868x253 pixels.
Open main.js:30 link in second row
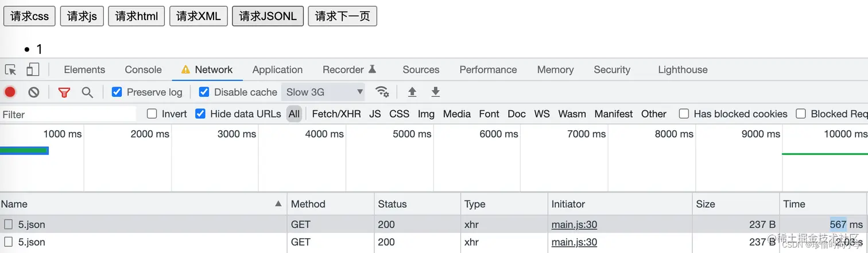click(574, 242)
